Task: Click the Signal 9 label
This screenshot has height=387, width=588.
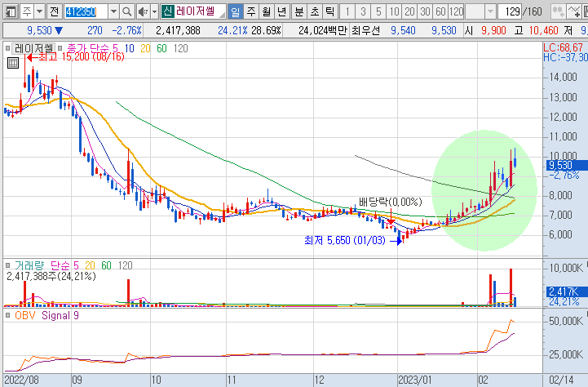Action: (x=60, y=315)
